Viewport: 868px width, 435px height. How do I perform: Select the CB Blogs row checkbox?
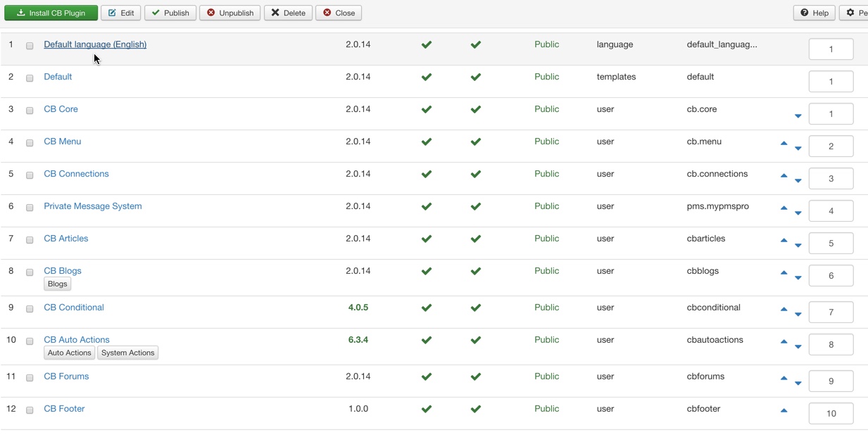(30, 272)
